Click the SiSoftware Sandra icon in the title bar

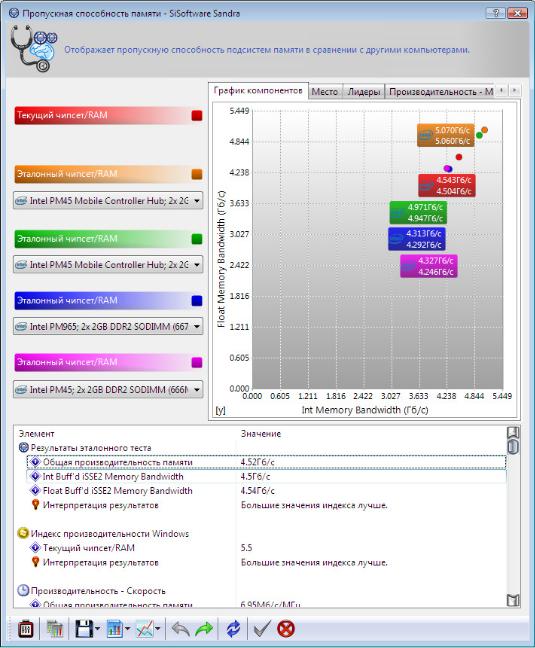[14, 13]
